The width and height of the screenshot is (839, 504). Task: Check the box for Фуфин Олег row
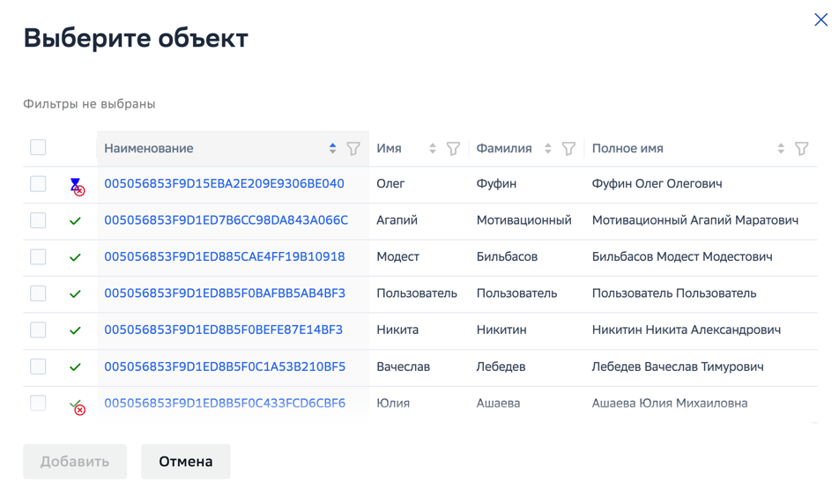click(38, 183)
